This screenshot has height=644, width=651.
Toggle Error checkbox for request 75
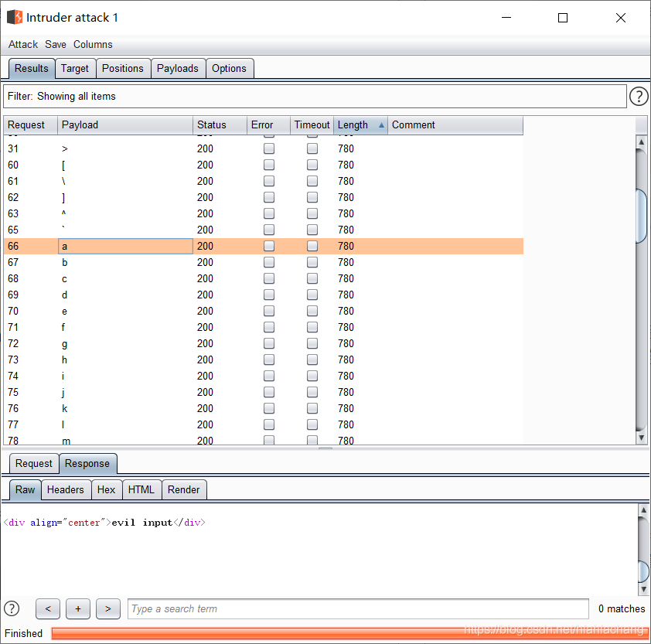click(269, 392)
